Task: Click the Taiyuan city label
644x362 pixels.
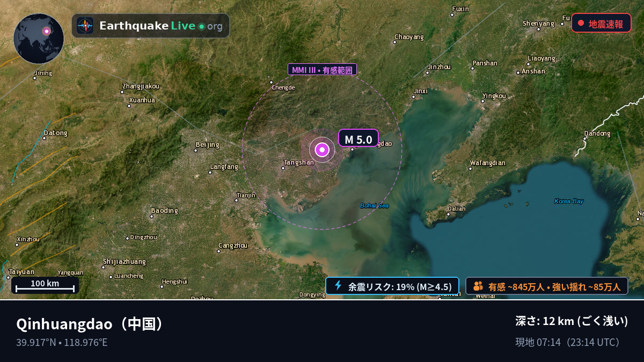Action: coord(21,272)
